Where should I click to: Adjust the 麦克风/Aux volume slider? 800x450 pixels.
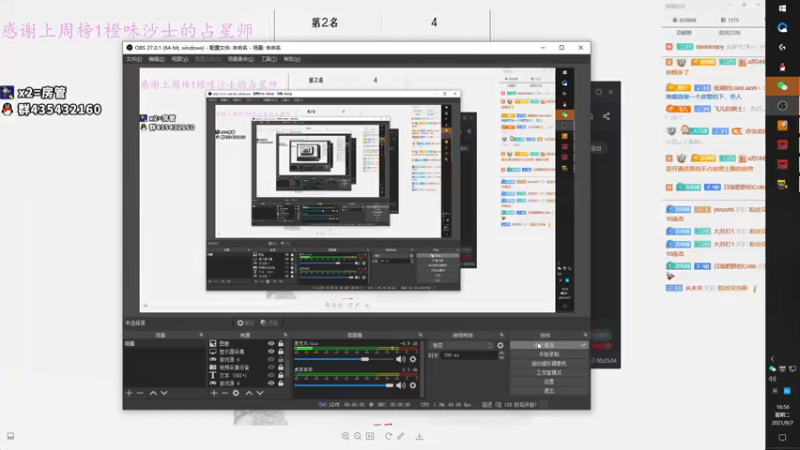click(343, 359)
